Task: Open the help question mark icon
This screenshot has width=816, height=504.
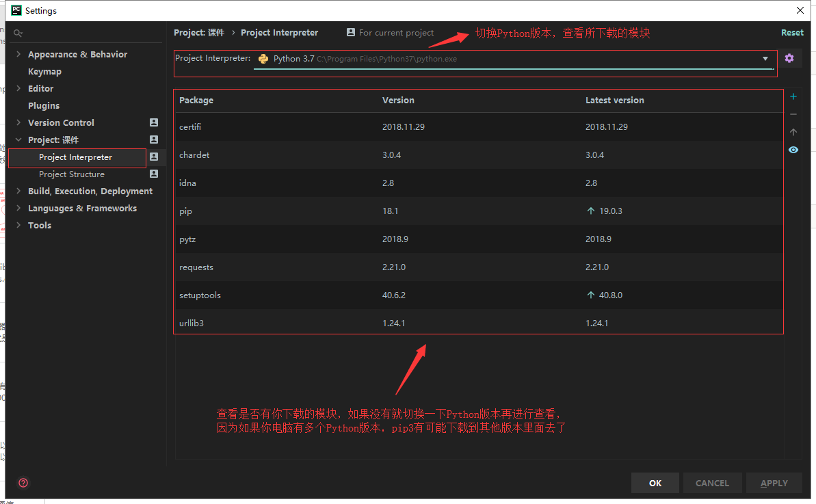Action: 23,483
